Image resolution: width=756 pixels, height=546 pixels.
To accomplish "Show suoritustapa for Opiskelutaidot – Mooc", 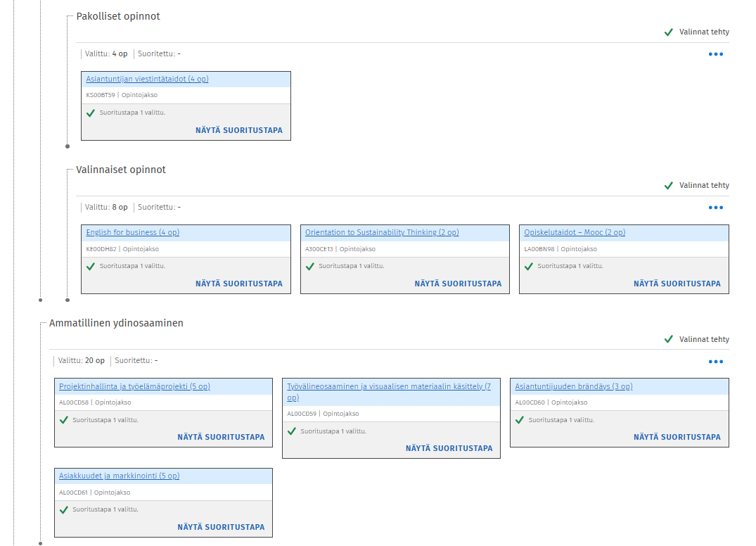I will (x=677, y=284).
